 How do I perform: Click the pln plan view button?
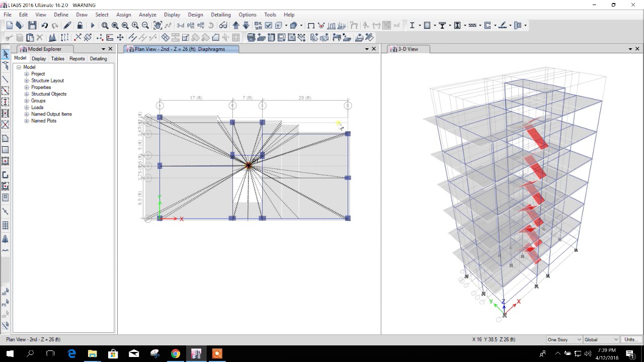point(190,25)
